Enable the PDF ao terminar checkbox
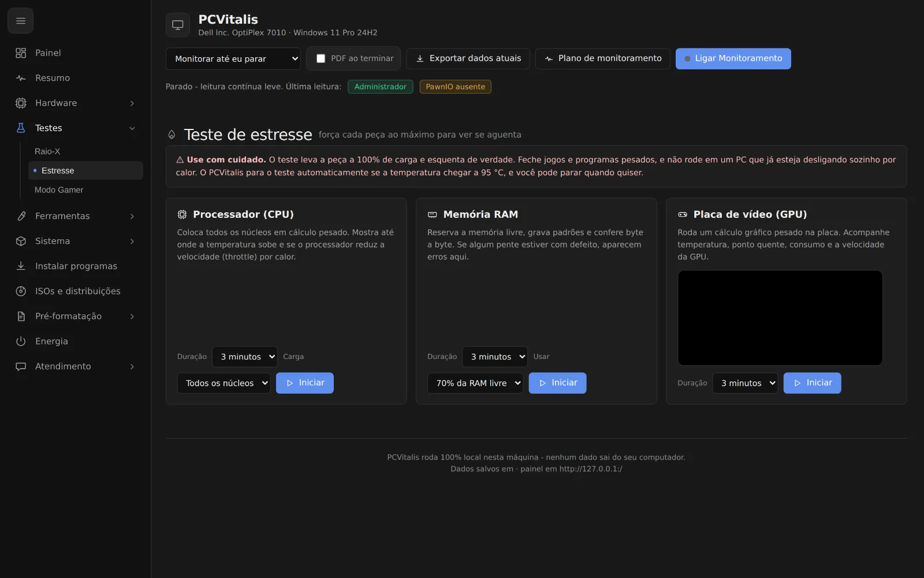This screenshot has height=578, width=924. (x=321, y=58)
